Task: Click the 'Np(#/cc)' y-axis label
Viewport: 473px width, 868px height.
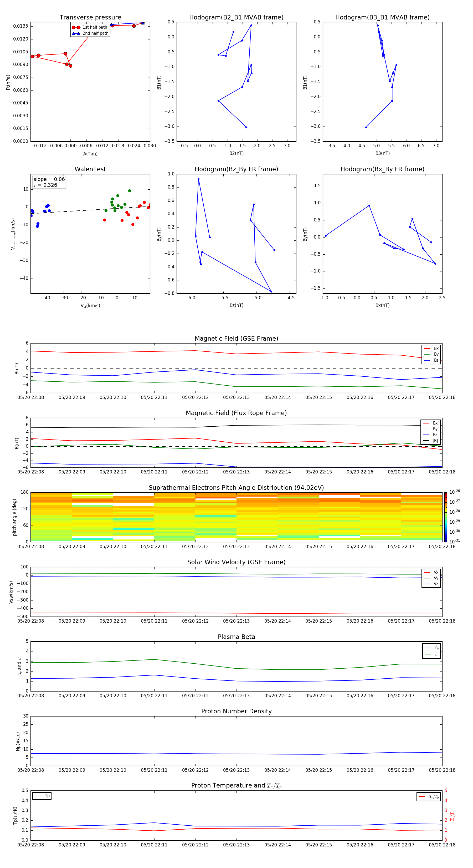Action: pyautogui.click(x=18, y=741)
